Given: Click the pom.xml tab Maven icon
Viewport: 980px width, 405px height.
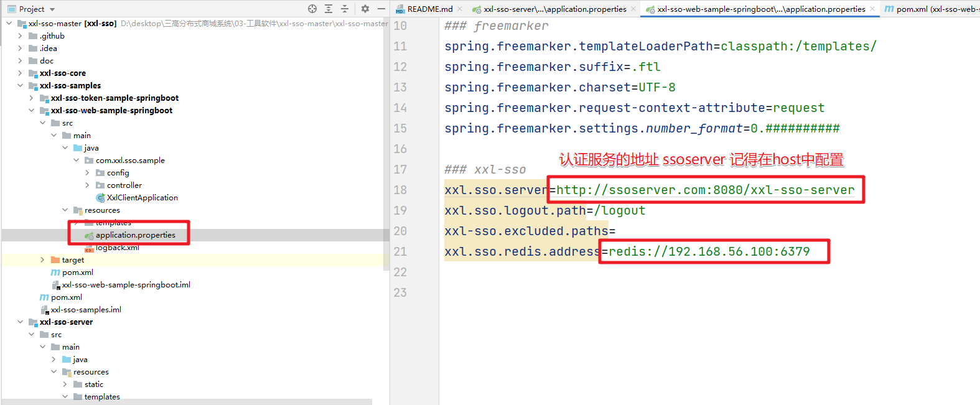Looking at the screenshot, I should [x=889, y=9].
